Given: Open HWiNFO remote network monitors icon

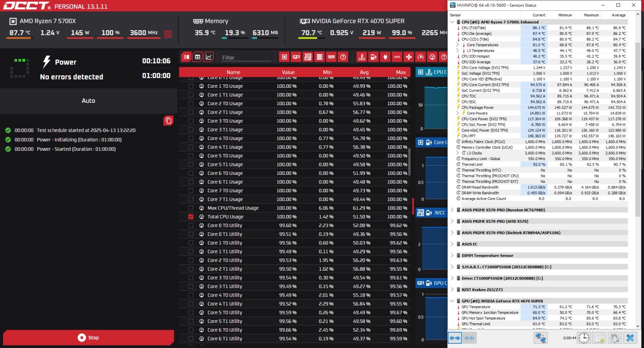Looking at the screenshot, I should (x=540, y=338).
